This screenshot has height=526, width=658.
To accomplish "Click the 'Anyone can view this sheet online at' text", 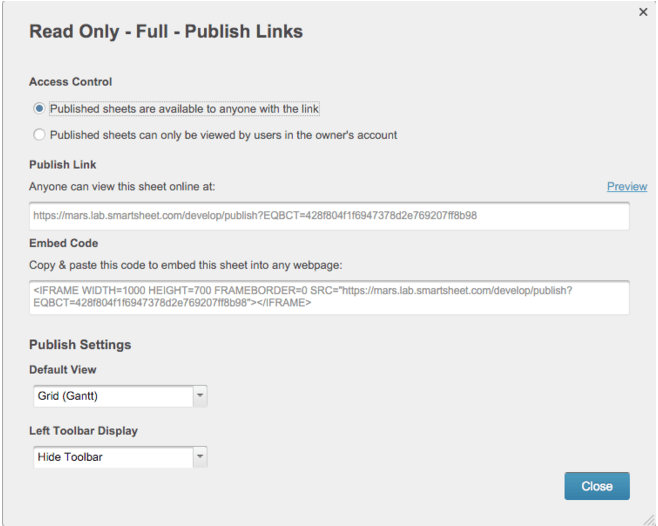I will pos(122,187).
